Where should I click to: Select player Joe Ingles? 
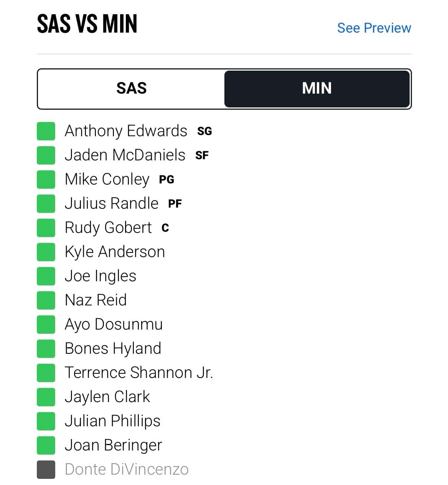(x=100, y=276)
